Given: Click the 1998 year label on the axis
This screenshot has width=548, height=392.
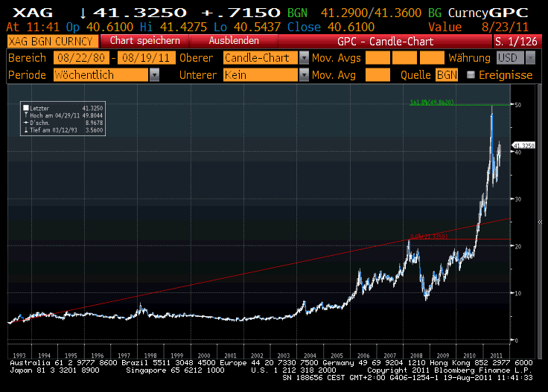Looking at the screenshot, I should [x=150, y=356].
